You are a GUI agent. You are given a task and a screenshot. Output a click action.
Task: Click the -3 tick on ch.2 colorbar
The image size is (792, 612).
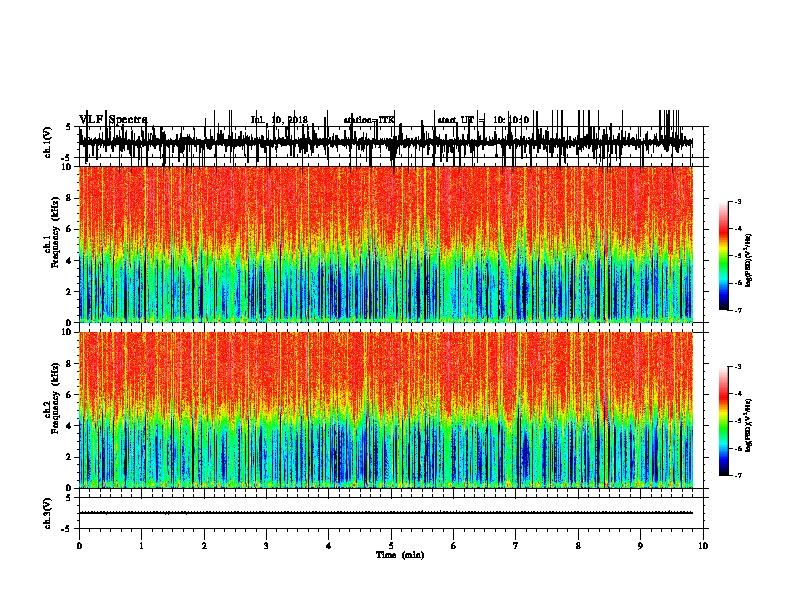point(738,367)
